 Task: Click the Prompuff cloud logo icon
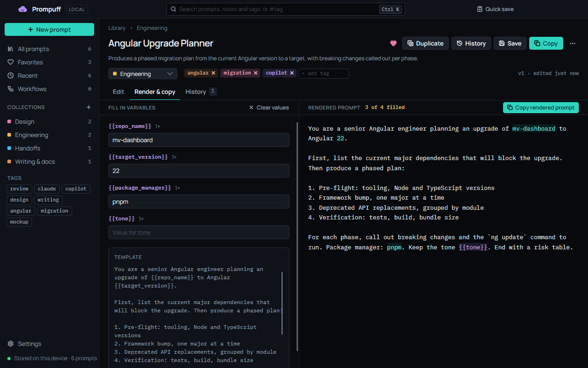pyautogui.click(x=23, y=9)
